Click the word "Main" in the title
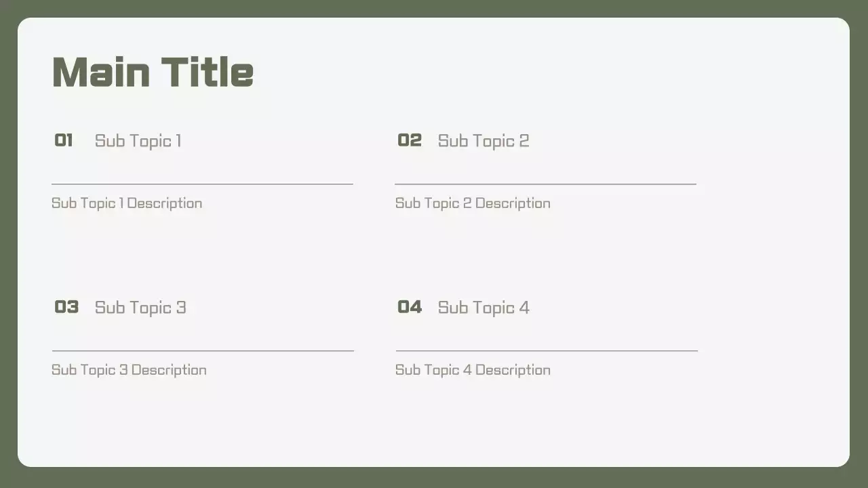This screenshot has height=488, width=868. pos(100,72)
